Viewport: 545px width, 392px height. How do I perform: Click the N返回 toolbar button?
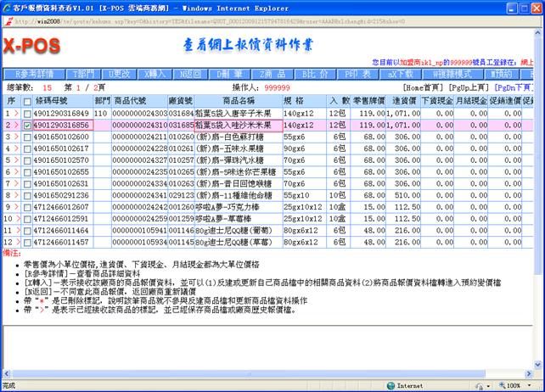point(189,75)
